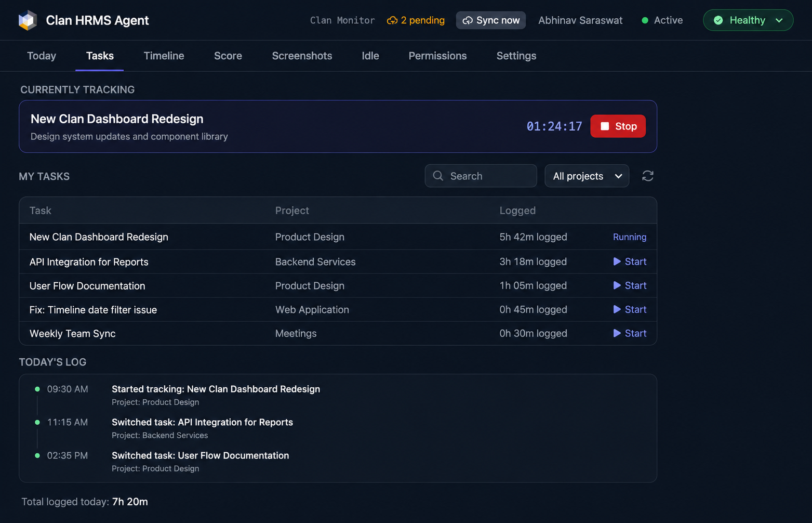
Task: Select the Tasks tab
Action: [100, 56]
